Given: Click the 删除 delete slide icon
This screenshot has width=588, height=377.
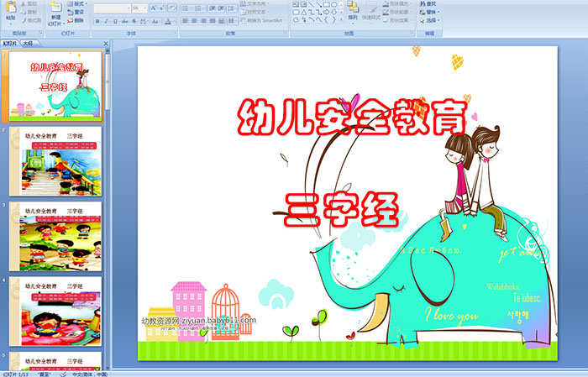Looking at the screenshot, I should pos(70,21).
